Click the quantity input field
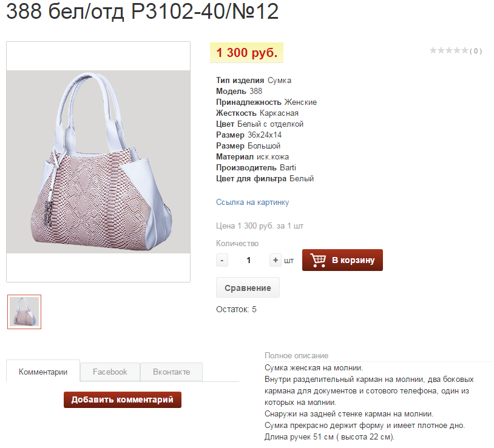494x448 pixels. click(x=249, y=261)
